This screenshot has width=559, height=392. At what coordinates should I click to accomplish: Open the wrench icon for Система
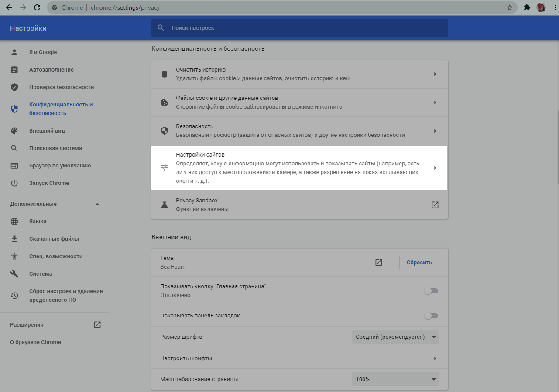[14, 273]
